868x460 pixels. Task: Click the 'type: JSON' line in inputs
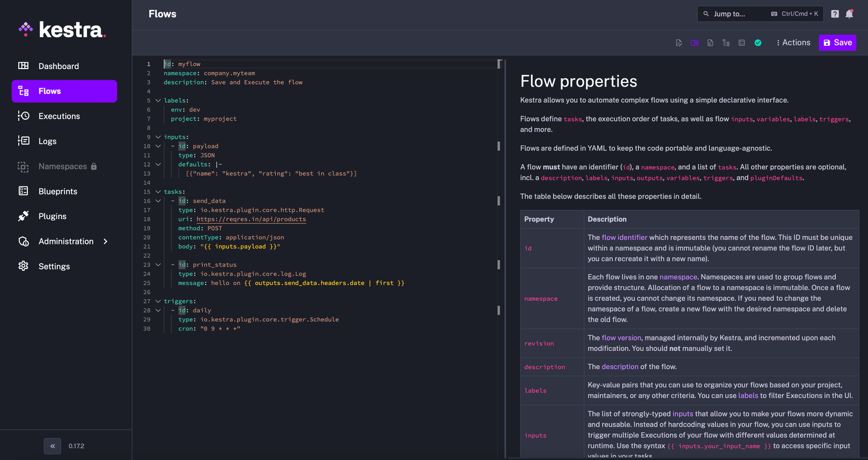click(x=196, y=155)
